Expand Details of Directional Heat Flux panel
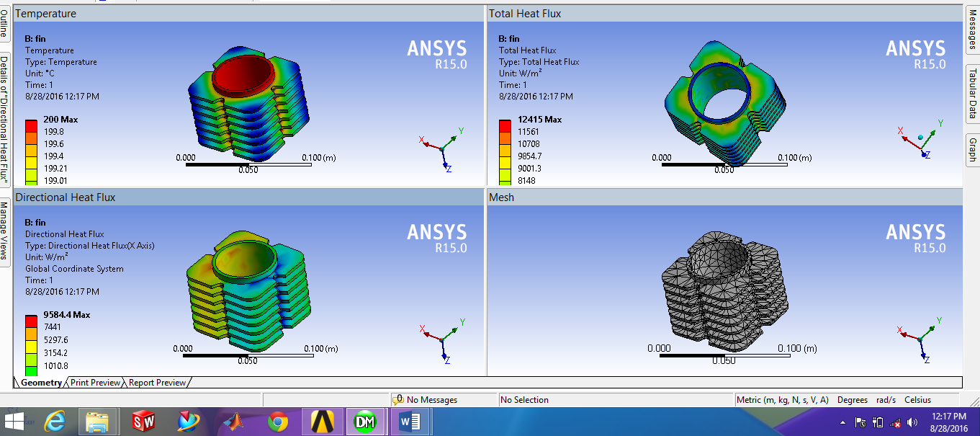Viewport: 980px width, 436px height. 4,118
